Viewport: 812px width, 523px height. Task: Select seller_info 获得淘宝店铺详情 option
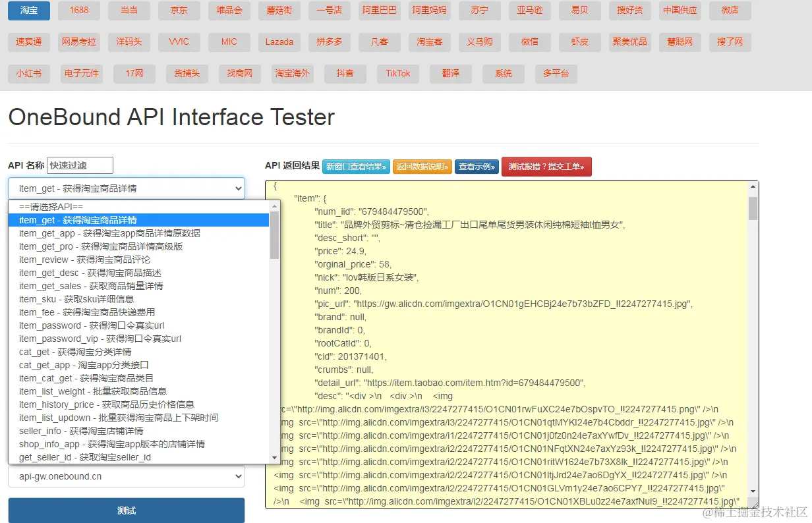pyautogui.click(x=139, y=431)
